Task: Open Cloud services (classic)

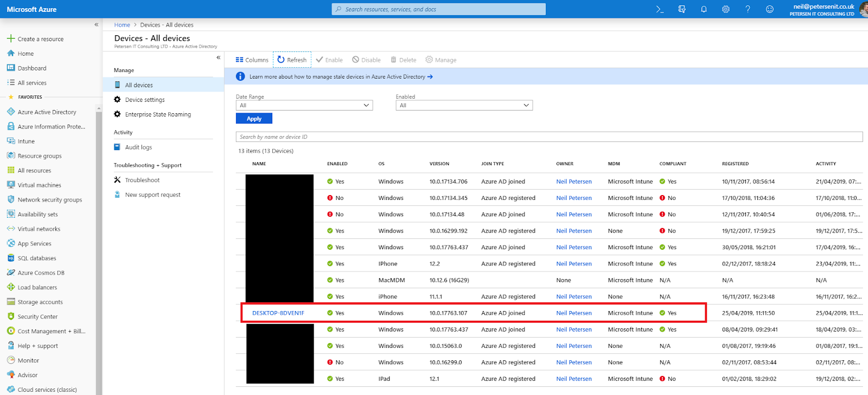Action: tap(42, 390)
